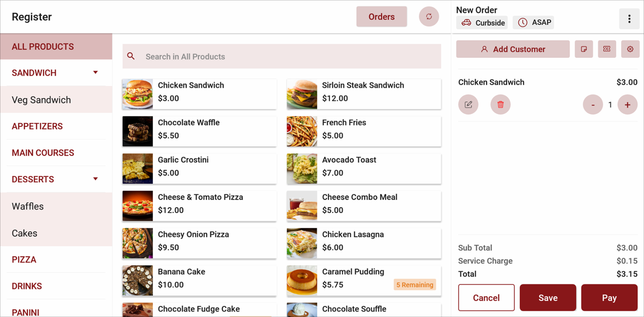Open the Waffles subcategory
This screenshot has width=644, height=317.
(x=28, y=206)
